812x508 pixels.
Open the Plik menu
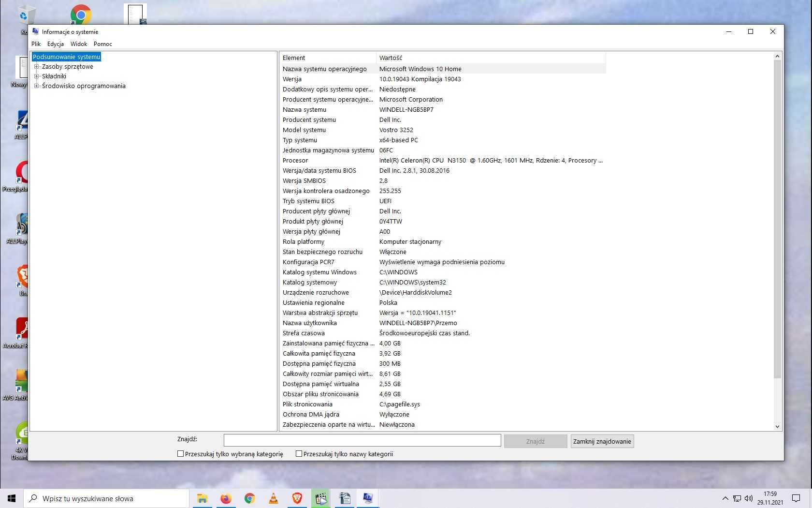point(36,44)
